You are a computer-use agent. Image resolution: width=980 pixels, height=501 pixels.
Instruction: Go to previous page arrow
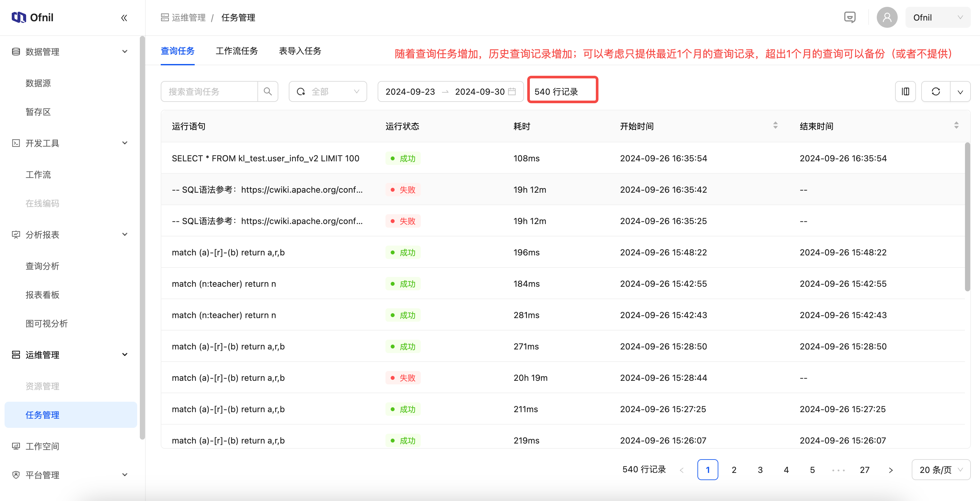pos(682,470)
